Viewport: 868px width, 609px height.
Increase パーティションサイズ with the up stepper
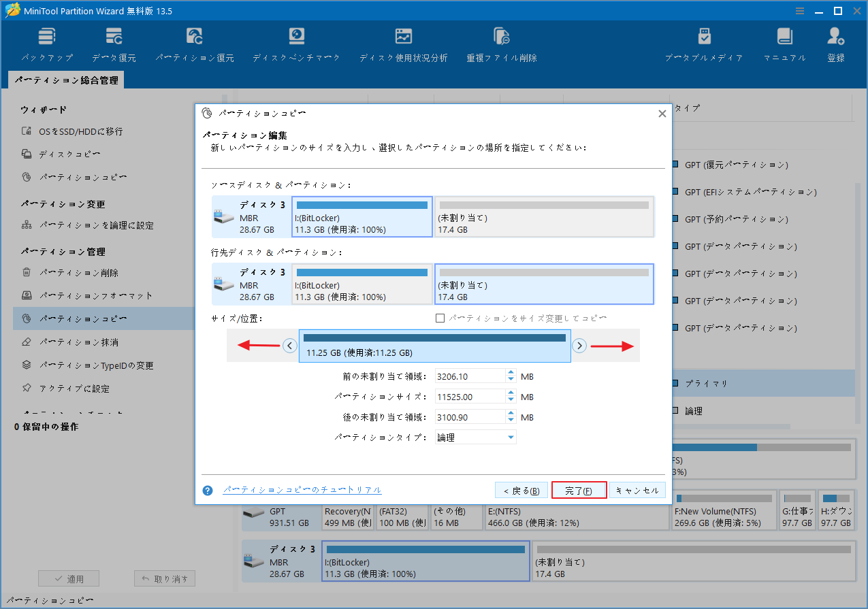(x=510, y=393)
